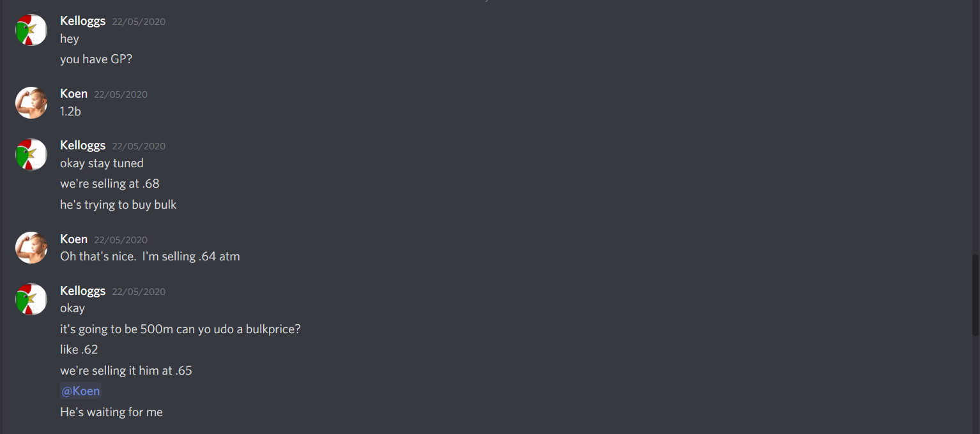Viewport: 980px width, 434px height.
Task: Select Kelloggs avatar next to "okay stay tuned"
Action: click(x=31, y=154)
